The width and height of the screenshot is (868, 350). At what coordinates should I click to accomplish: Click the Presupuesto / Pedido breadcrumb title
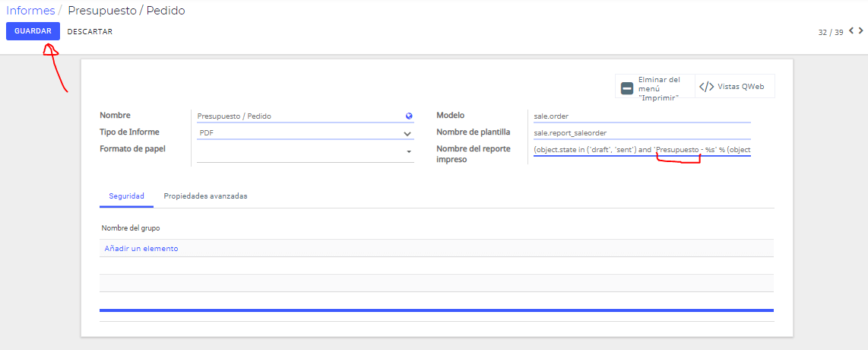point(127,11)
